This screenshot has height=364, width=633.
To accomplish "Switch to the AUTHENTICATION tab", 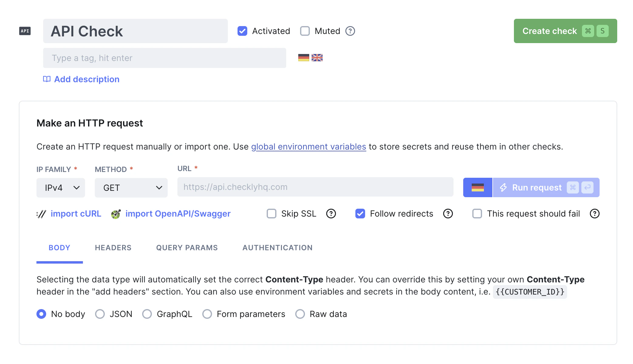I will coord(277,248).
